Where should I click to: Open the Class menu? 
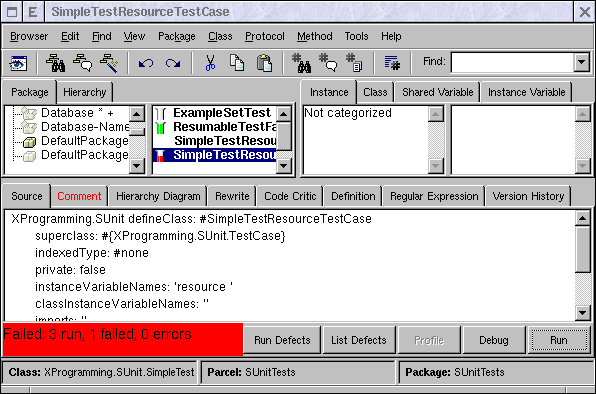tap(220, 36)
